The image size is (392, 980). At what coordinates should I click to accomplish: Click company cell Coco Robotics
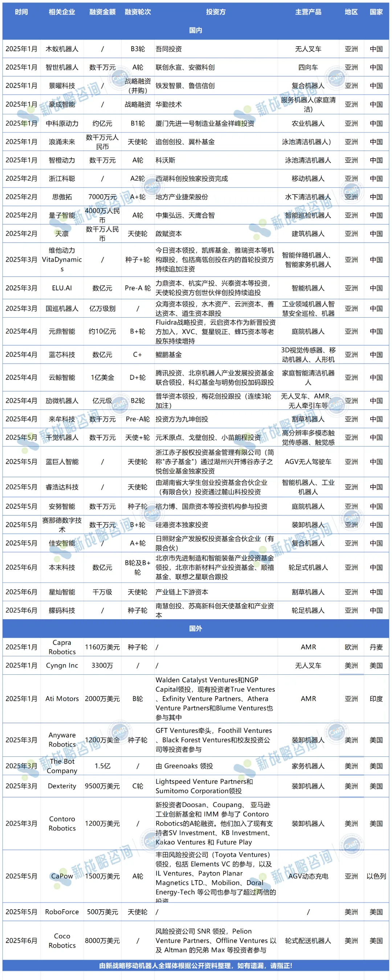pos(62,941)
